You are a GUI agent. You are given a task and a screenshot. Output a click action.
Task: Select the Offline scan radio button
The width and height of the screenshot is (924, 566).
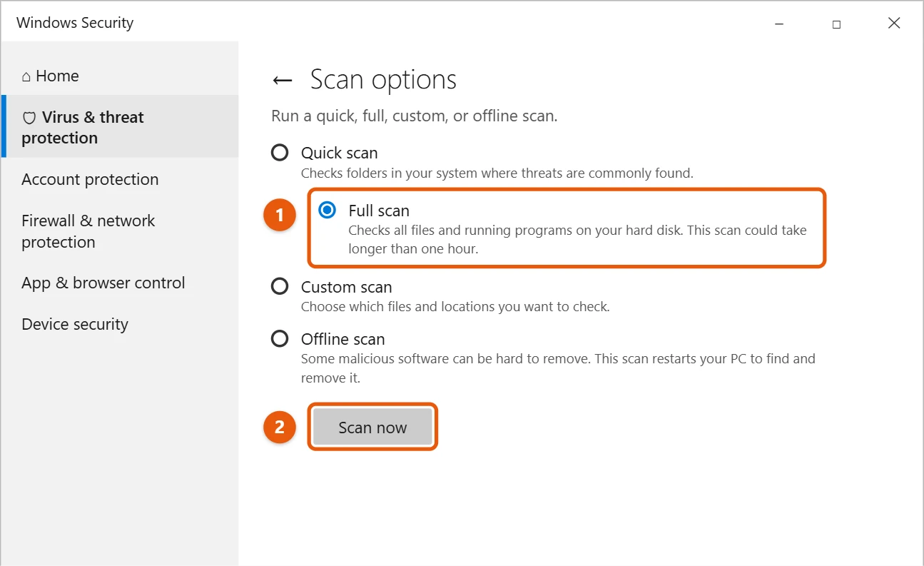(280, 339)
